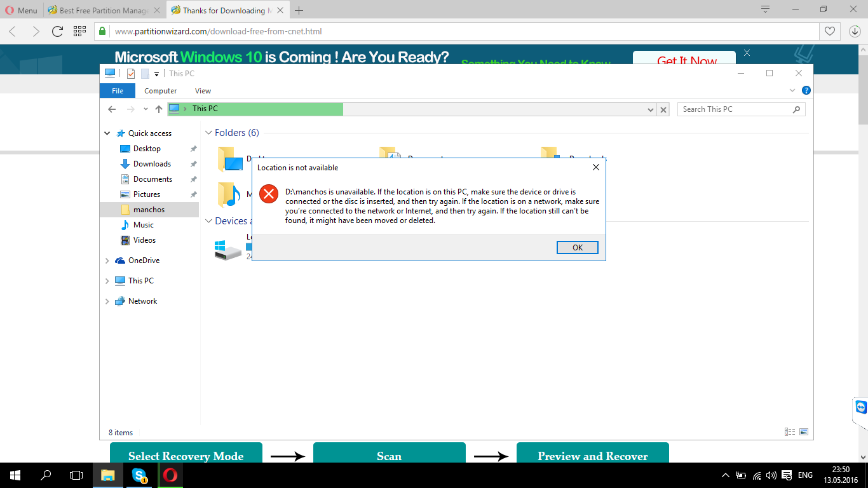The image size is (868, 488).
Task: Open Pictures in the navigation pane
Action: [x=147, y=194]
